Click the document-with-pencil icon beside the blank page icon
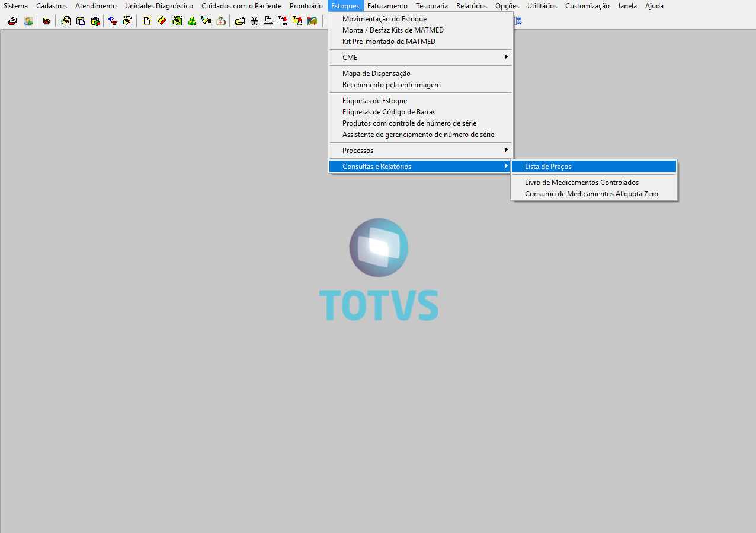The width and height of the screenshot is (756, 533). click(x=127, y=21)
